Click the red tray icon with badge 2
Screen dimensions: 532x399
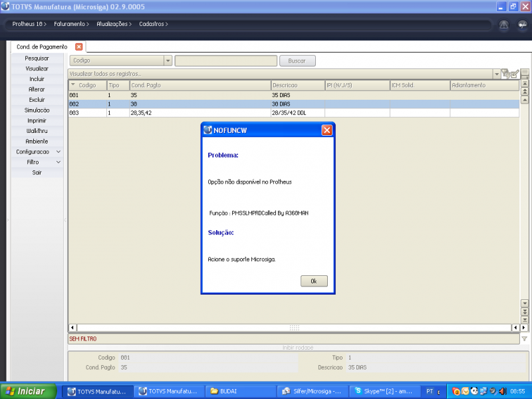coord(456,391)
